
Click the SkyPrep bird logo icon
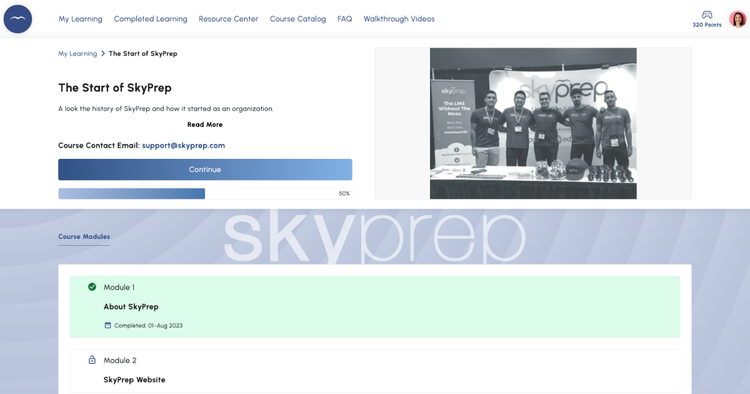[18, 19]
